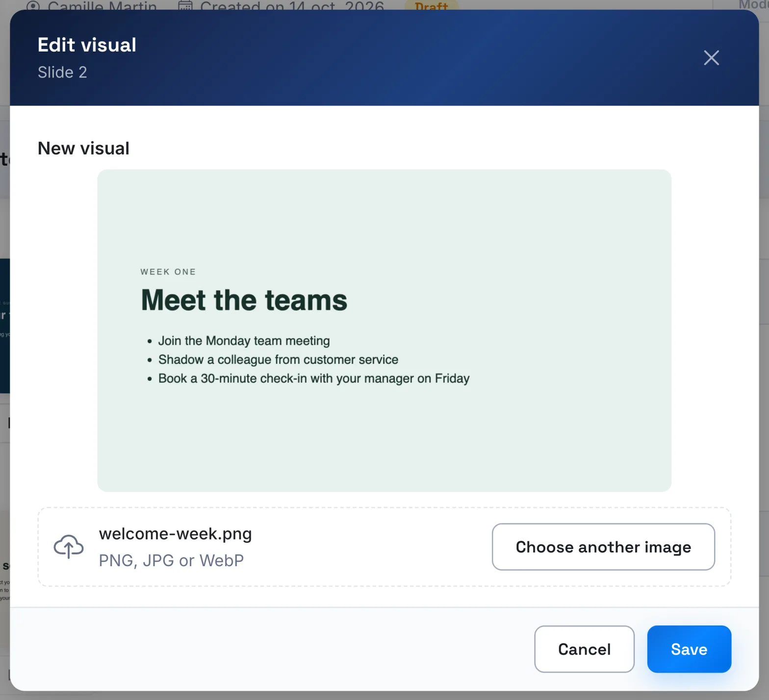Screen dimensions: 769x700
Task: Cancel the visual edit
Action: pos(584,649)
